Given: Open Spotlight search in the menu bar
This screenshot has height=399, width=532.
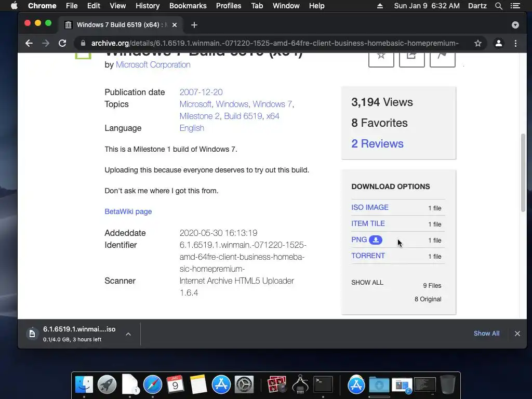Looking at the screenshot, I should coord(498,6).
